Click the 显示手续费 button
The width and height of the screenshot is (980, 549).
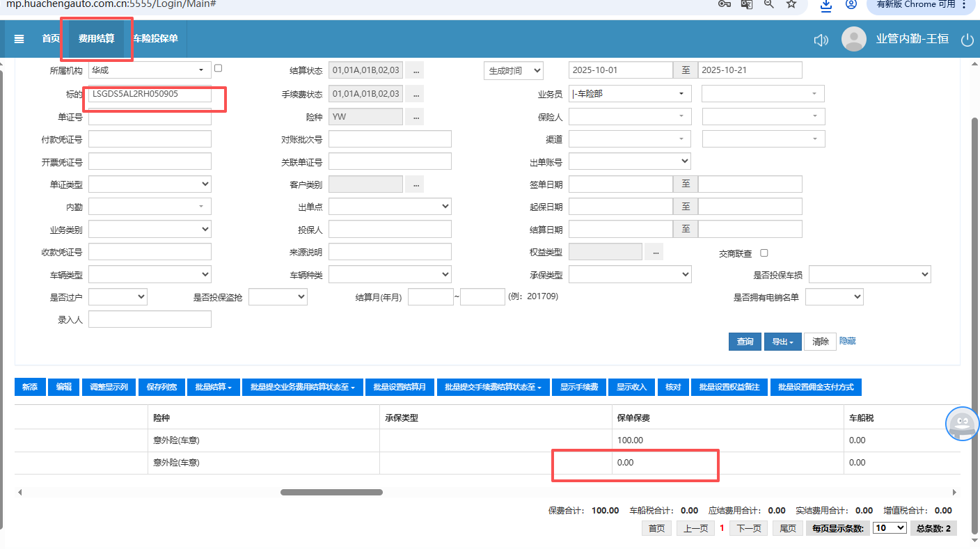pos(579,387)
